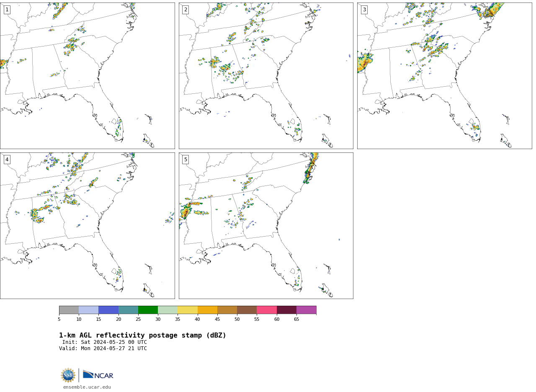This screenshot has height=392, width=536.
Task: Click the brown 50-55 dBZ swatch
Action: tap(247, 310)
